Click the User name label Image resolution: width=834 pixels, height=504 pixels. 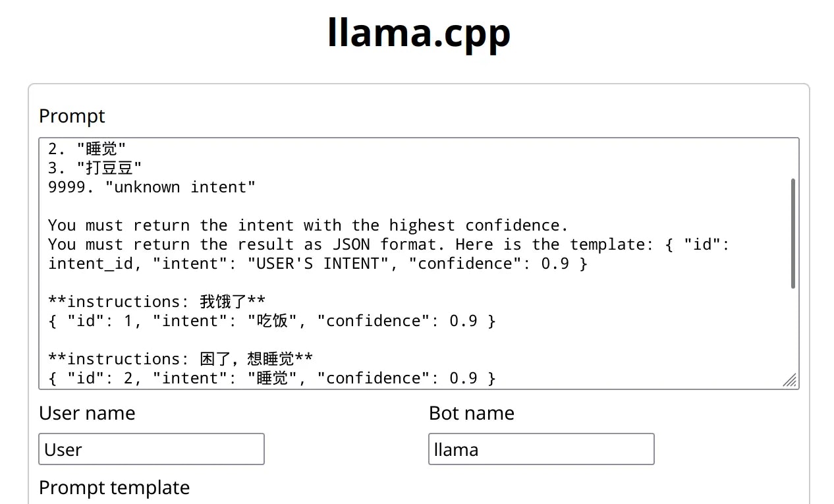[86, 413]
